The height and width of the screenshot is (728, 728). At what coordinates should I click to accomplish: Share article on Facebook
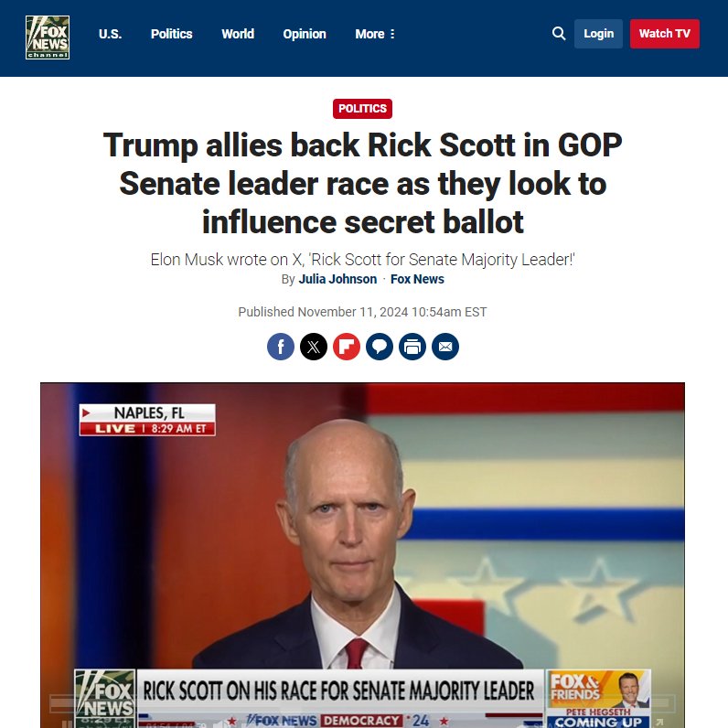click(x=281, y=347)
